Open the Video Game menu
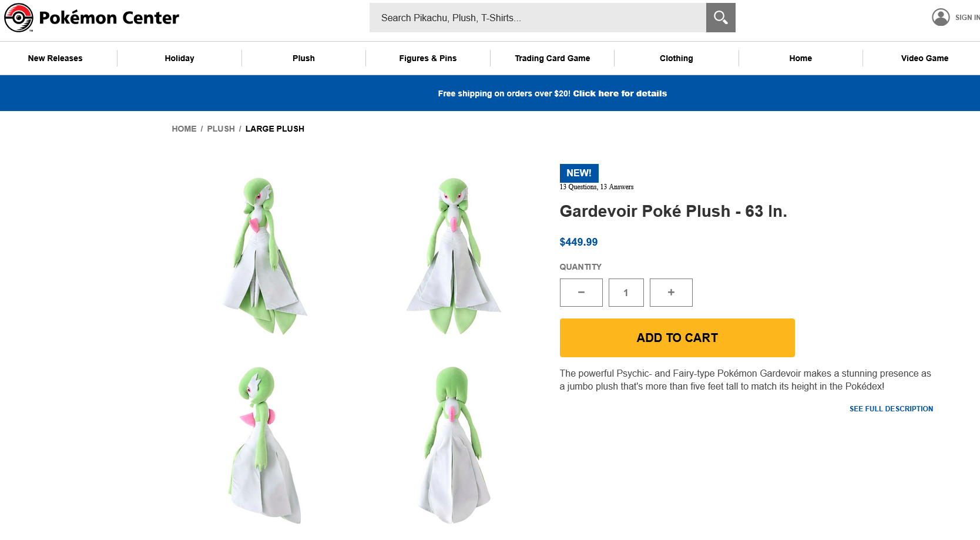This screenshot has width=980, height=540. click(x=925, y=58)
